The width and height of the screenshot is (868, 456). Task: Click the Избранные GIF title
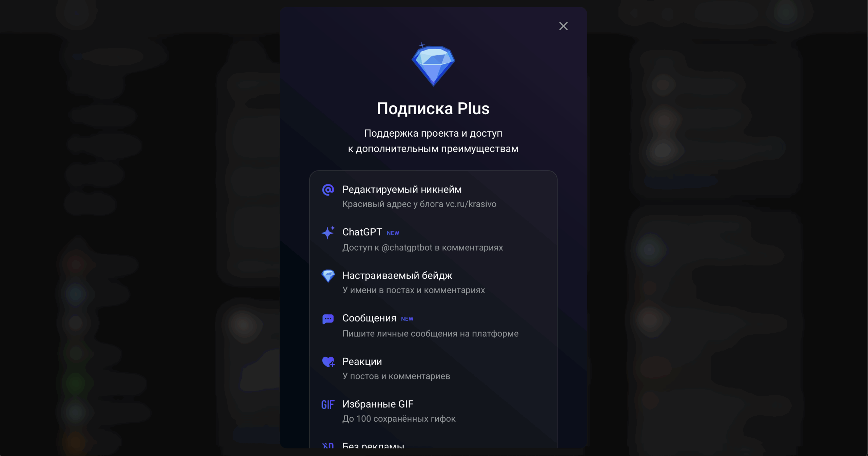[378, 404]
